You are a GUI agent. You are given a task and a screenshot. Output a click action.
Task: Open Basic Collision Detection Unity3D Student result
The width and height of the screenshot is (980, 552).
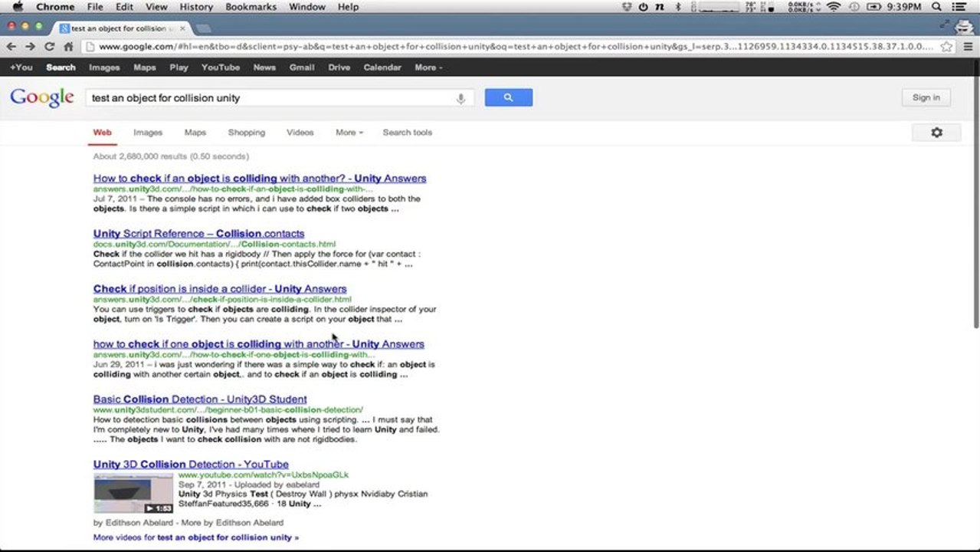[200, 399]
